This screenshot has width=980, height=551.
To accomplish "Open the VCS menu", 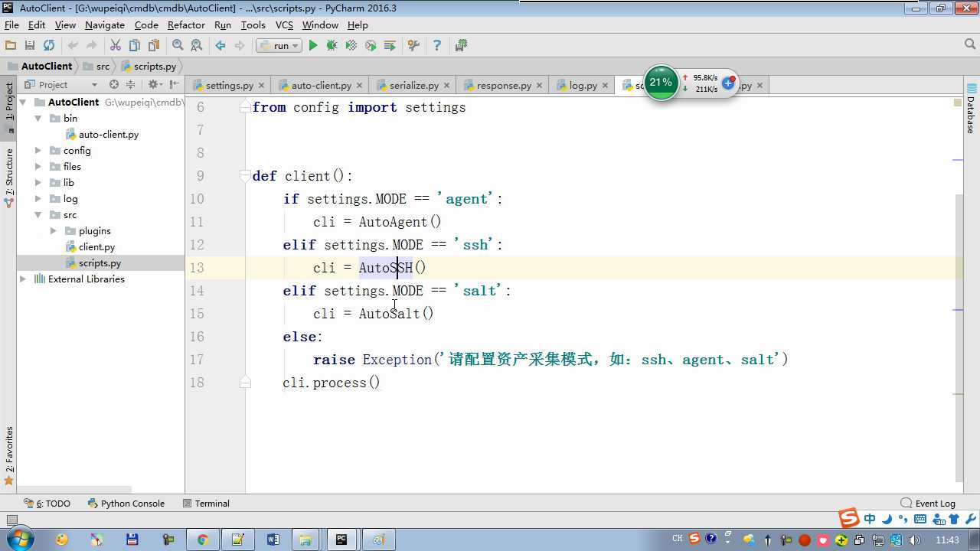I will pos(284,25).
